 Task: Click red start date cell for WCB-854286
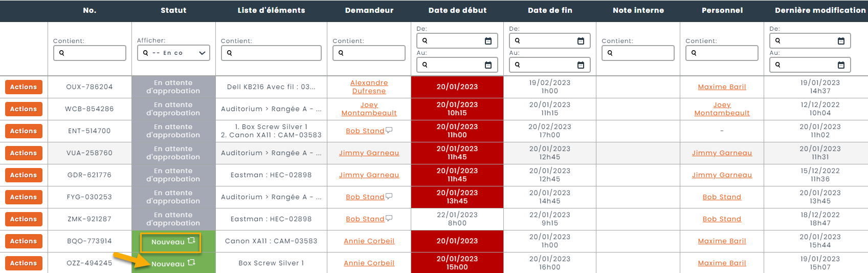[x=457, y=109]
